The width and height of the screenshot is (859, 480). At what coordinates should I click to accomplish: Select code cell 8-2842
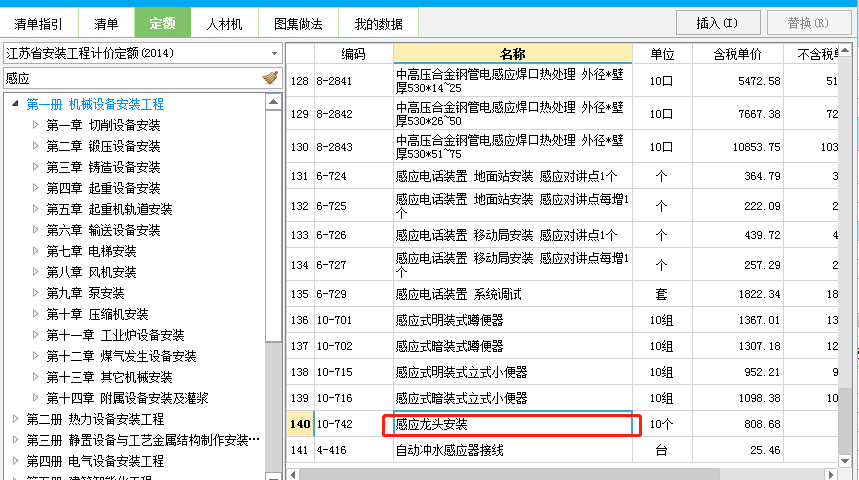pyautogui.click(x=353, y=114)
